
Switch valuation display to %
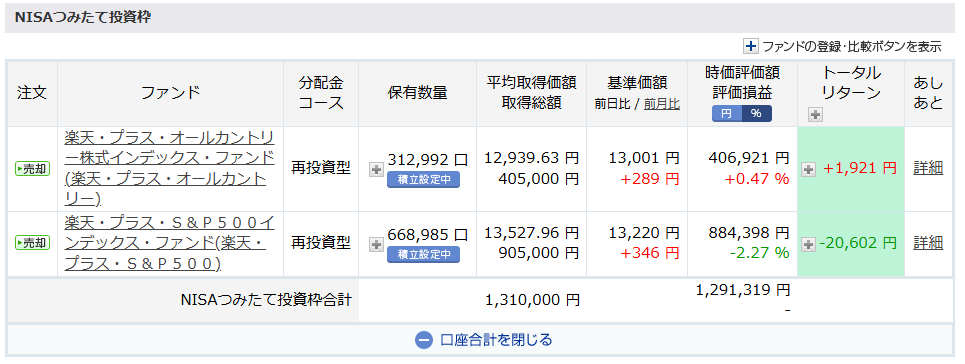756,114
